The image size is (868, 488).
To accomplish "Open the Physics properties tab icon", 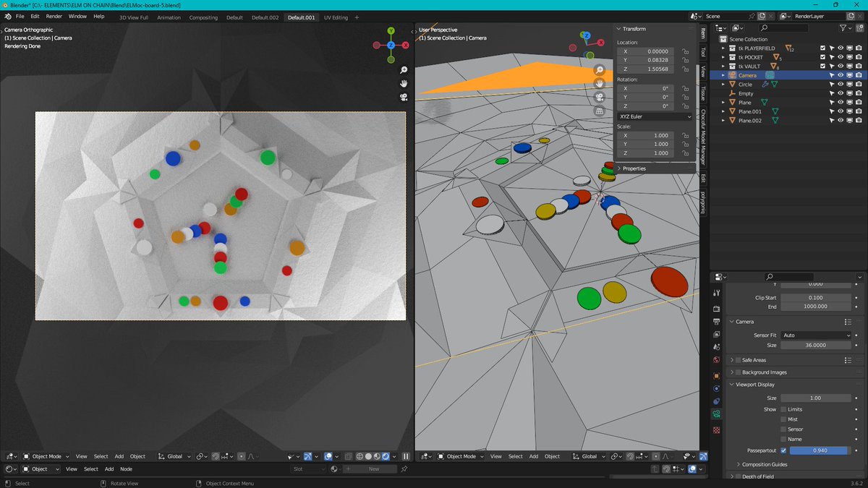I will pos(717,389).
